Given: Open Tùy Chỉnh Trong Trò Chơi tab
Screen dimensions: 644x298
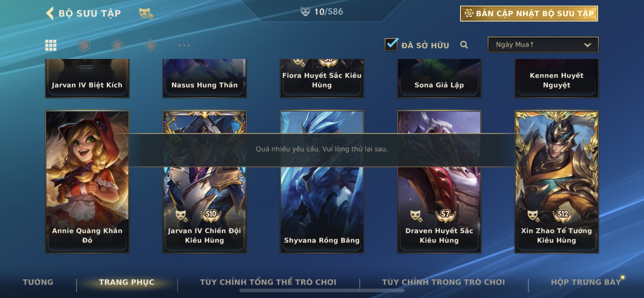Looking at the screenshot, I should (443, 282).
